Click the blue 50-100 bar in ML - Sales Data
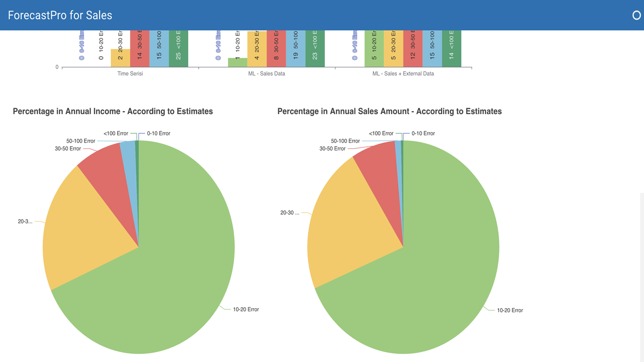 [x=295, y=48]
